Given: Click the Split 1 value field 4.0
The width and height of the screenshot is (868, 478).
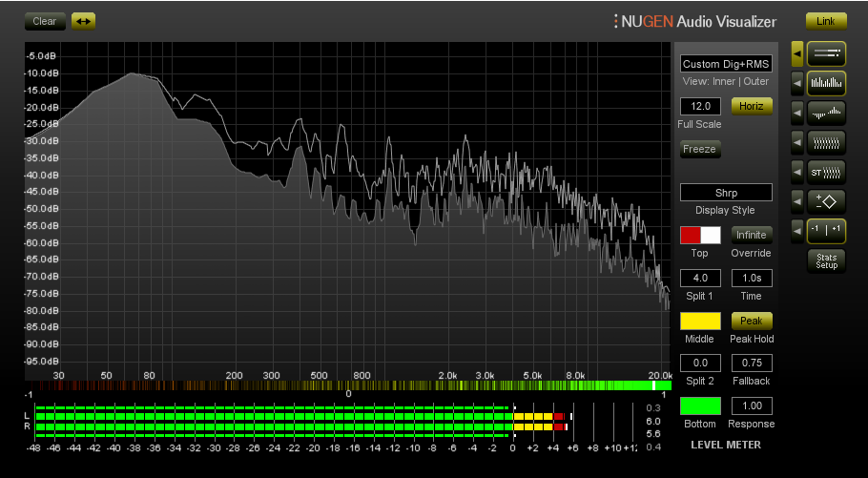Looking at the screenshot, I should (x=700, y=278).
